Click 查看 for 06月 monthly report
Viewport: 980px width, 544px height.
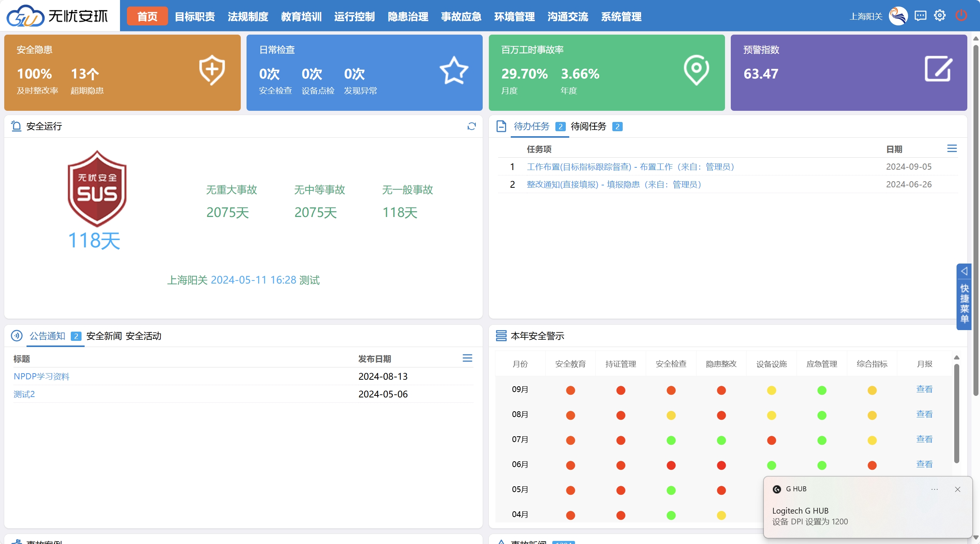[x=924, y=464]
